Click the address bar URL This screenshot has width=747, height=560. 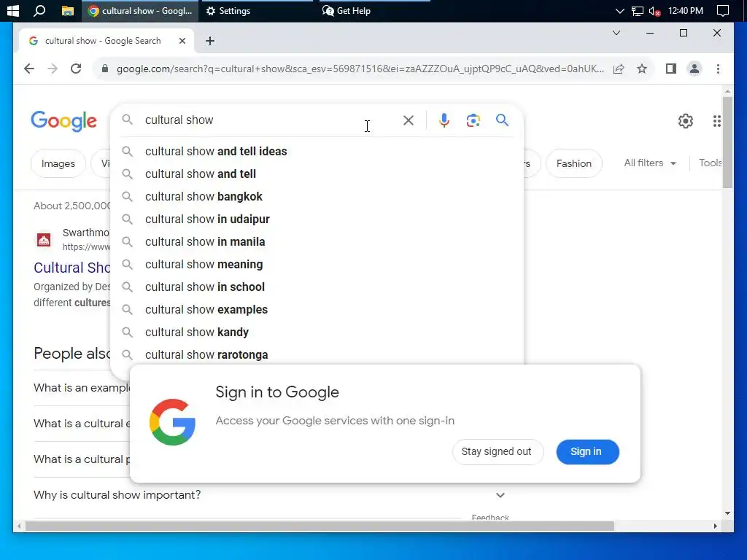tap(360, 69)
